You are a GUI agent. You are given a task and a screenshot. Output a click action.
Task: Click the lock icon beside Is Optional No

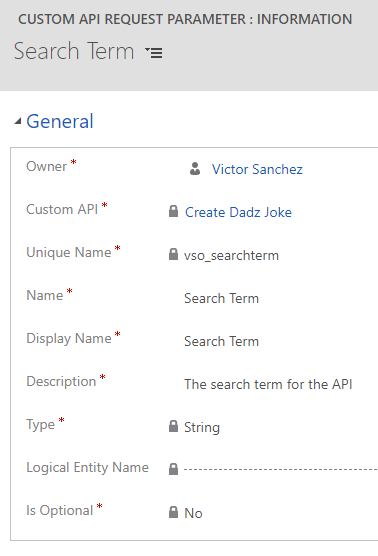pos(173,512)
